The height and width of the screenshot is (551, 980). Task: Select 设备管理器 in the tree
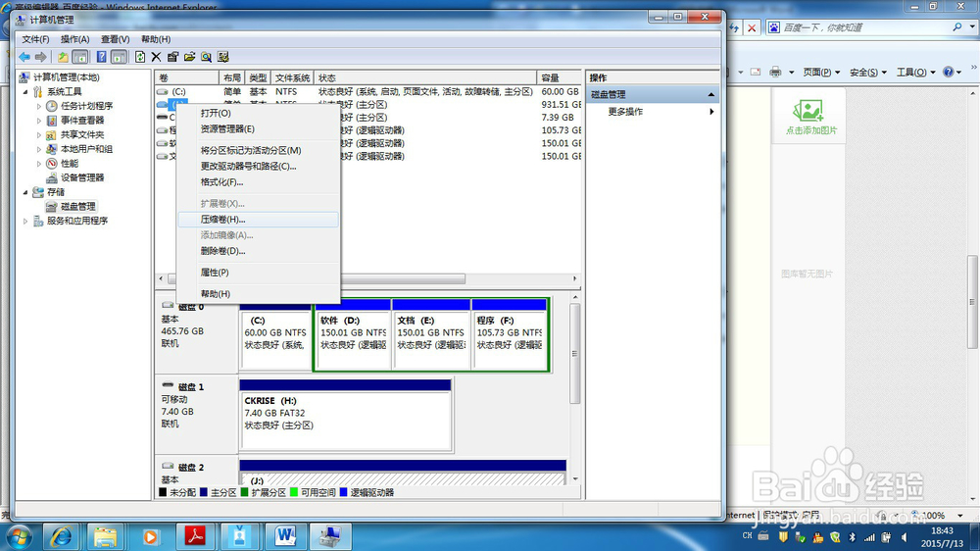[82, 178]
